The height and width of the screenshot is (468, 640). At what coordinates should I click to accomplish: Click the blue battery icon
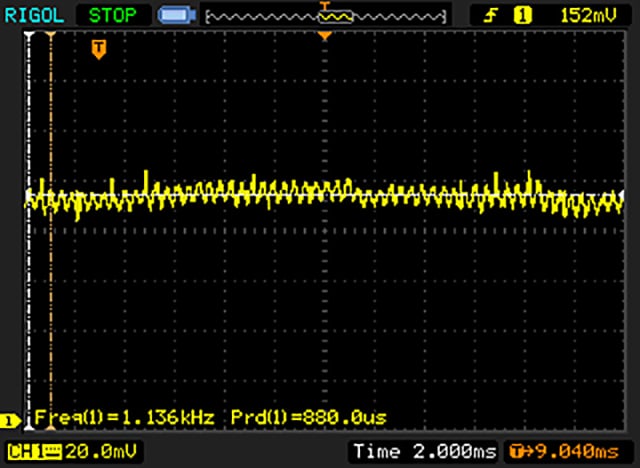point(177,16)
